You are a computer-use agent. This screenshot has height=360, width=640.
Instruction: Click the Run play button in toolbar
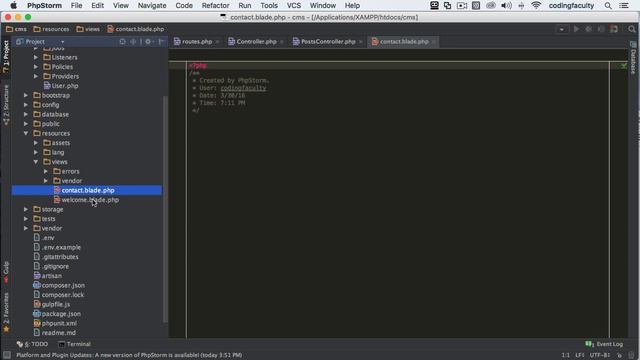(x=576, y=29)
